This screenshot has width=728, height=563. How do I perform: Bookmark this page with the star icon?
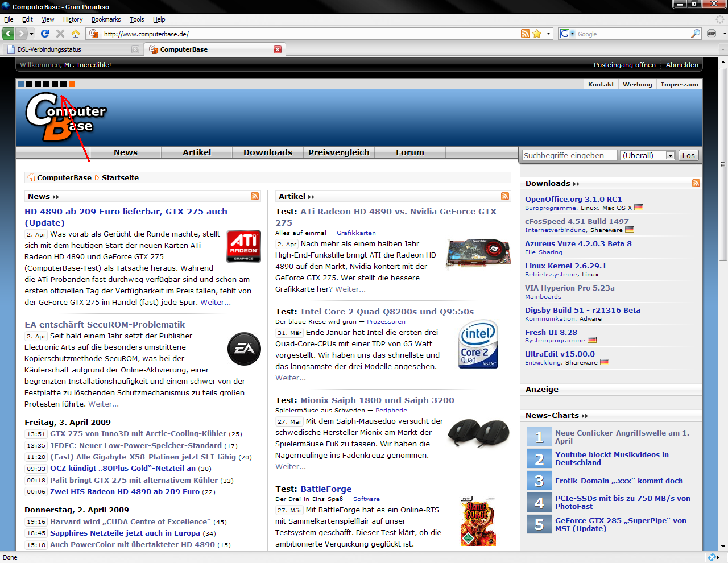[537, 34]
